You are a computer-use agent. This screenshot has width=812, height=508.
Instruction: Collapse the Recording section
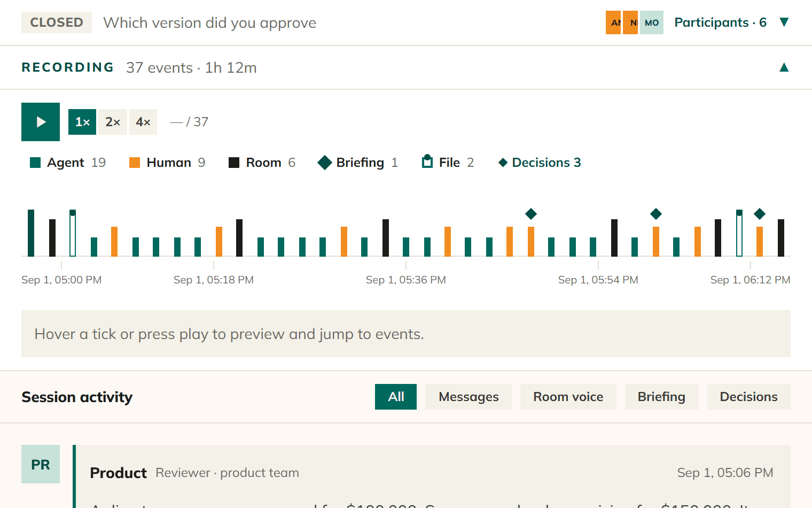(784, 67)
